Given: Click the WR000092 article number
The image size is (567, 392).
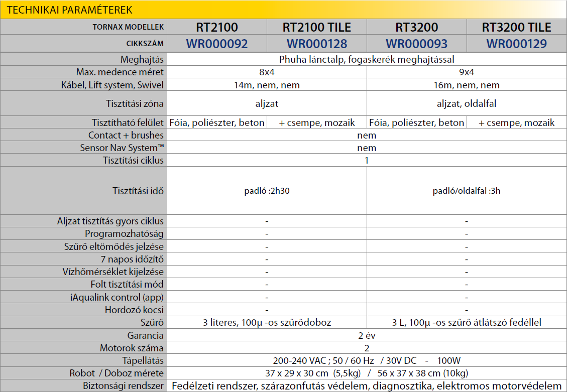Looking at the screenshot, I should [x=217, y=44].
